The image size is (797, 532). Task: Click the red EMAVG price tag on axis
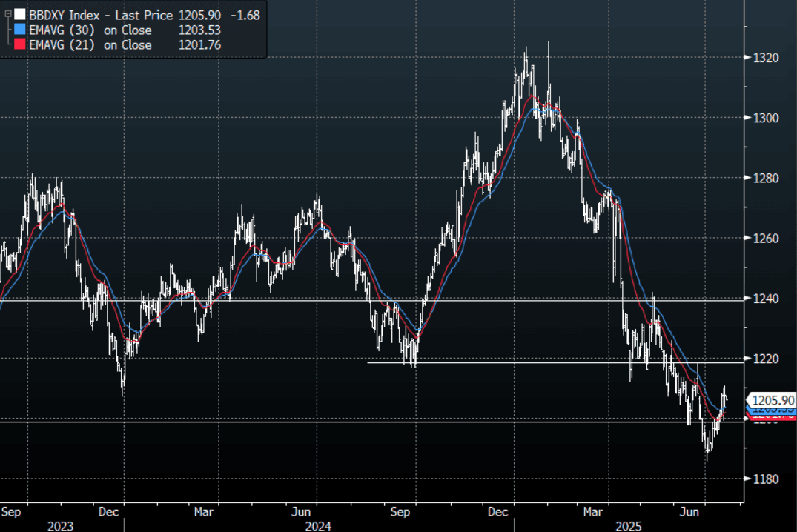pos(773,416)
